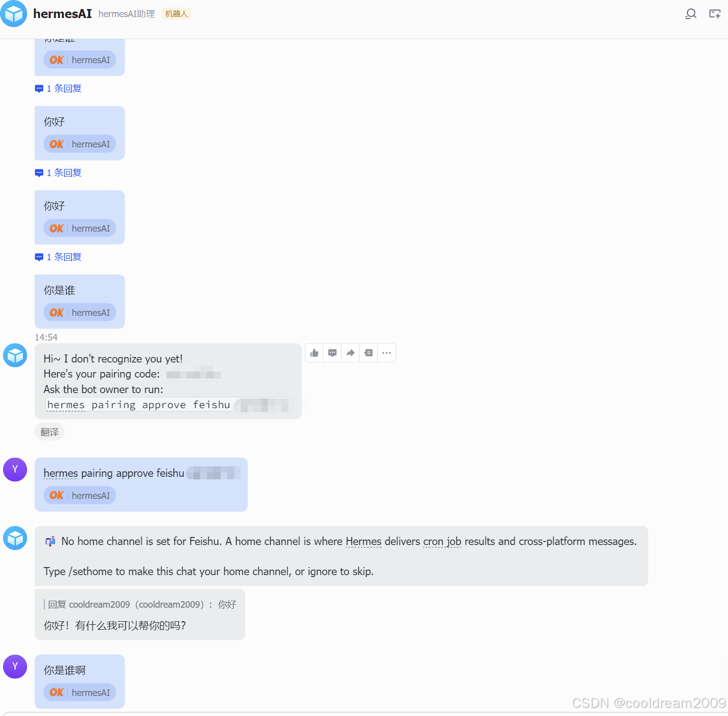Click the pin/bookmark icon in message toolbar
The width and height of the screenshot is (728, 716).
[369, 353]
